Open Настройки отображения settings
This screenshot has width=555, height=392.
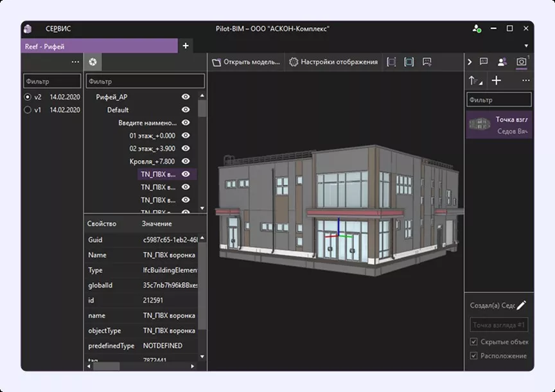click(333, 62)
